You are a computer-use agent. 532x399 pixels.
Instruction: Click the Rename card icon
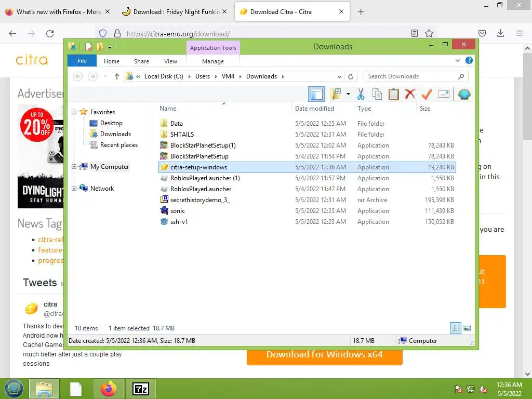(x=444, y=94)
